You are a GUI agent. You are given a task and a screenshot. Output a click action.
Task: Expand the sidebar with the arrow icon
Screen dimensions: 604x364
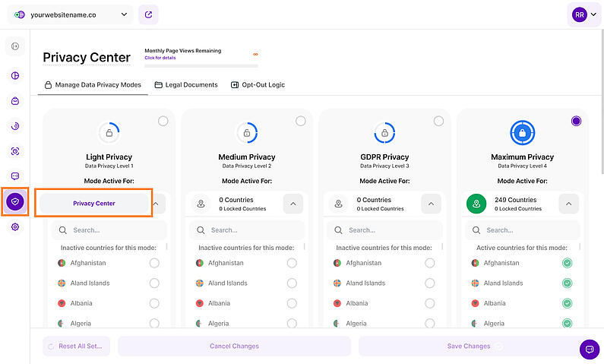pyautogui.click(x=15, y=46)
